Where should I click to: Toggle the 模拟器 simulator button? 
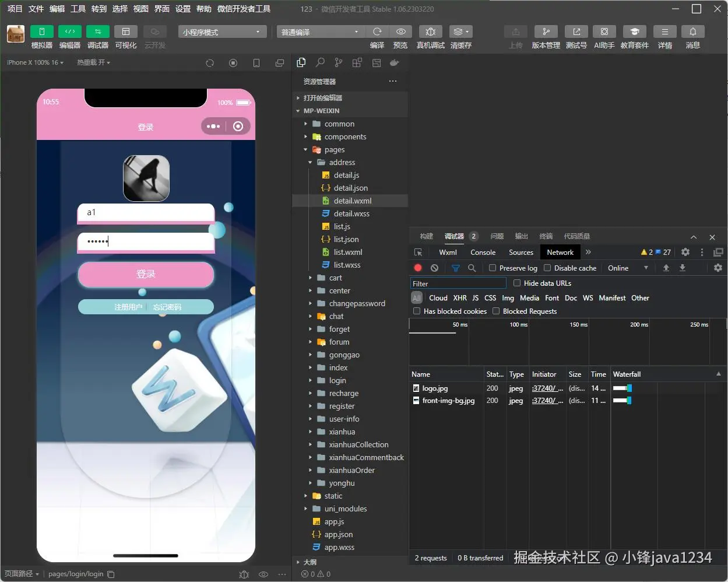click(x=41, y=31)
